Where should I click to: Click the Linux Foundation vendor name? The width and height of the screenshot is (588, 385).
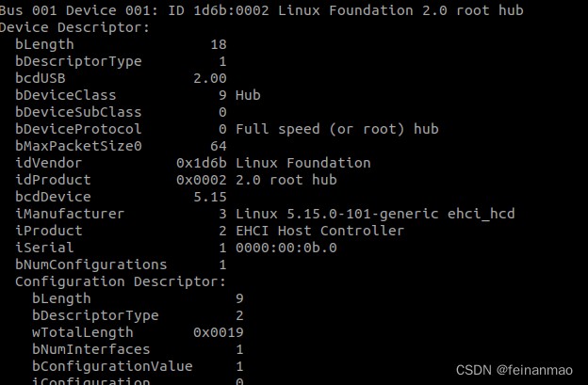coord(303,163)
